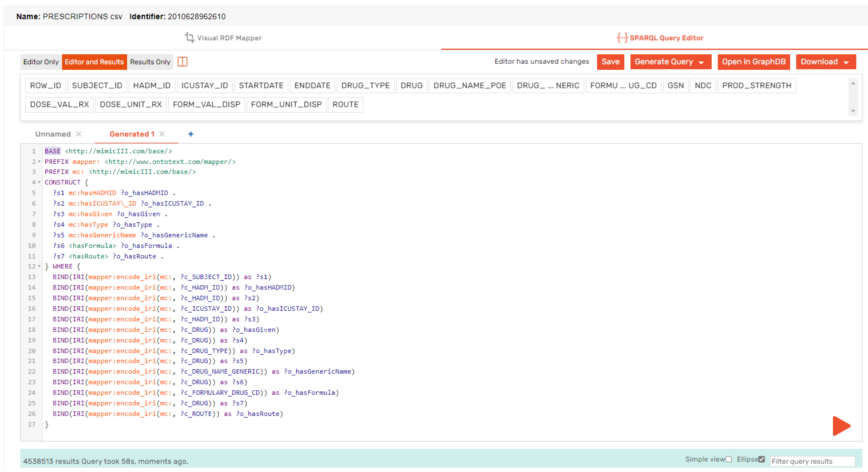Screen dimensions: 868x472
Task: Close the Generated 1 query tab
Action: [x=162, y=134]
